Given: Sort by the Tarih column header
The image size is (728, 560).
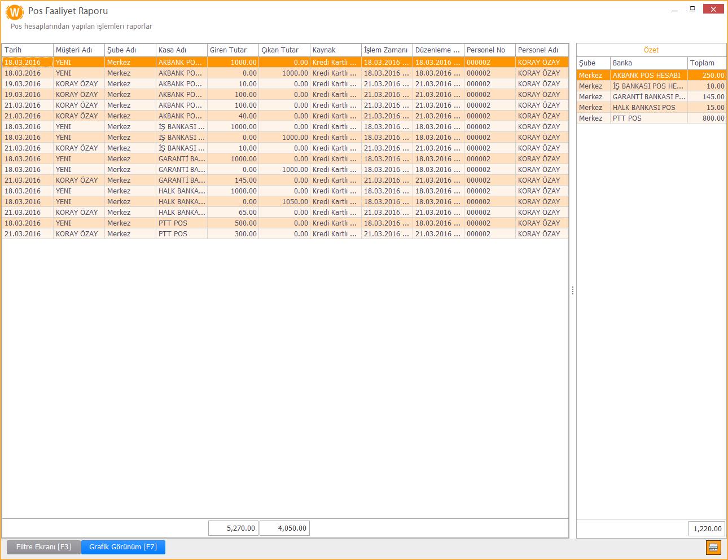Looking at the screenshot, I should click(x=27, y=50).
